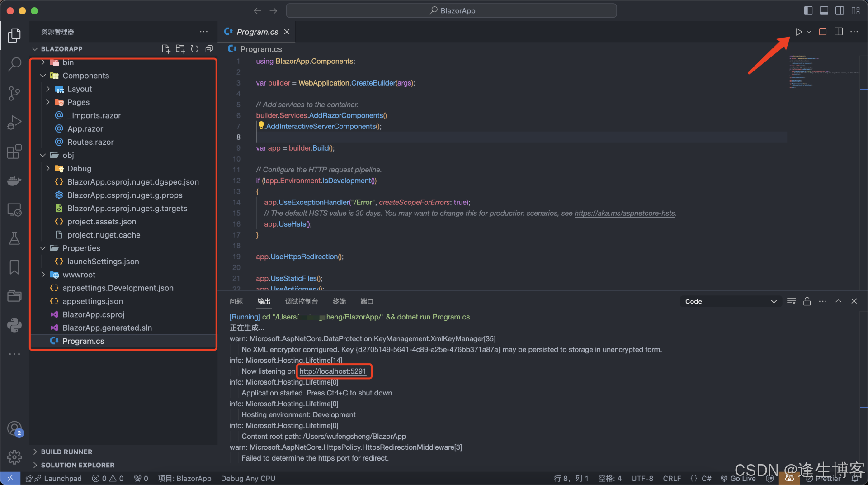Viewport: 868px width, 485px height.
Task: Expand the SOLUTION EXPLORER section
Action: pos(74,465)
